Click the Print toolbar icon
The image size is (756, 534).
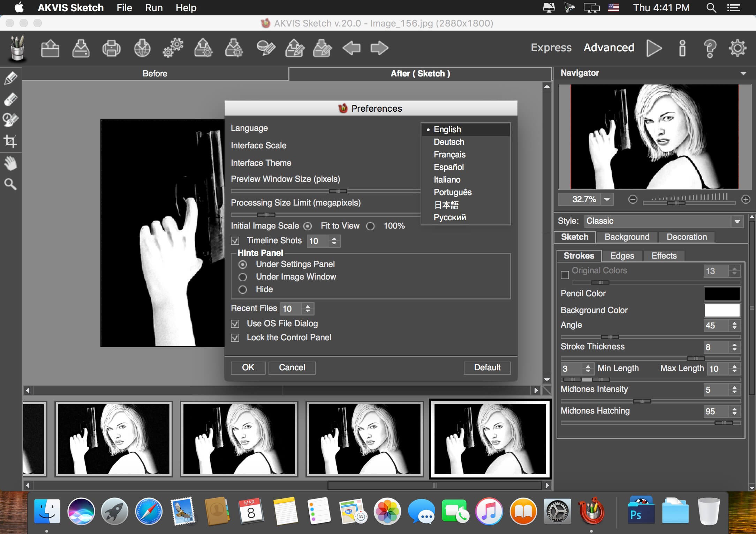click(111, 48)
